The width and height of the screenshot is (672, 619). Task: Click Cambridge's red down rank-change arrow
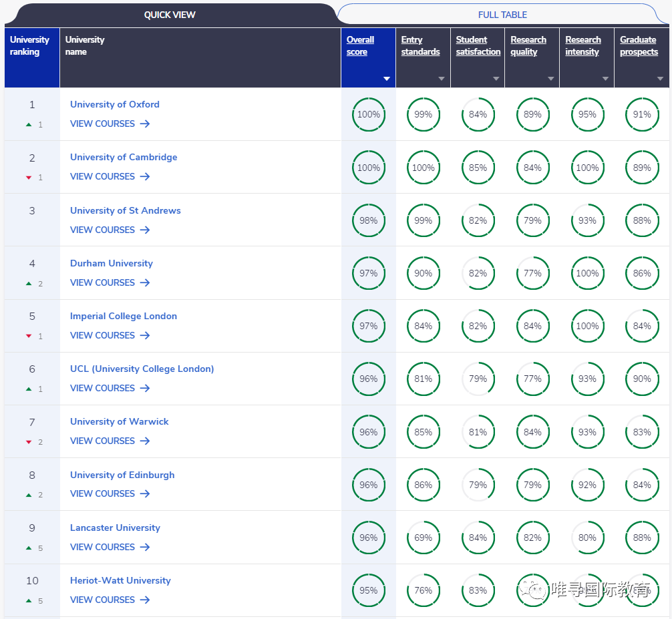29,178
